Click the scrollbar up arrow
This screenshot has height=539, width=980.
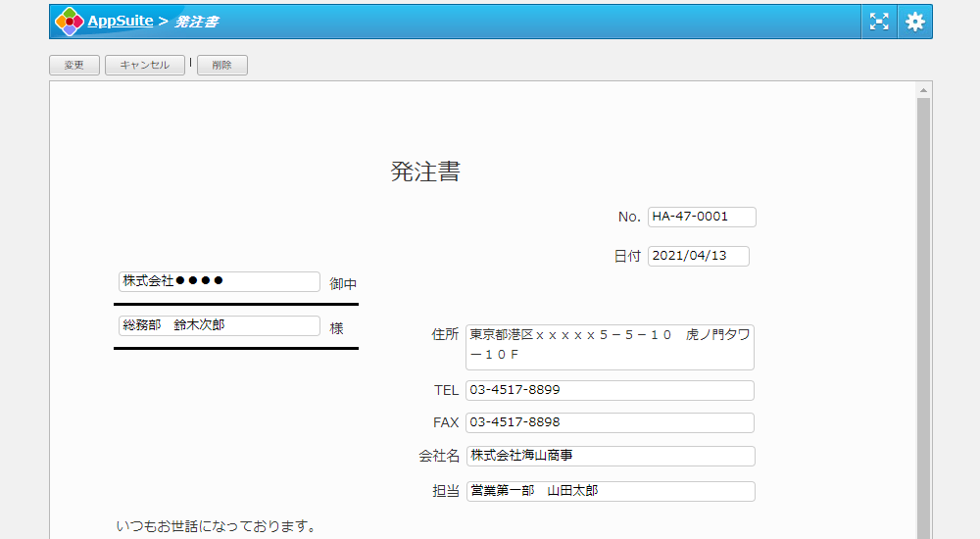[923, 90]
